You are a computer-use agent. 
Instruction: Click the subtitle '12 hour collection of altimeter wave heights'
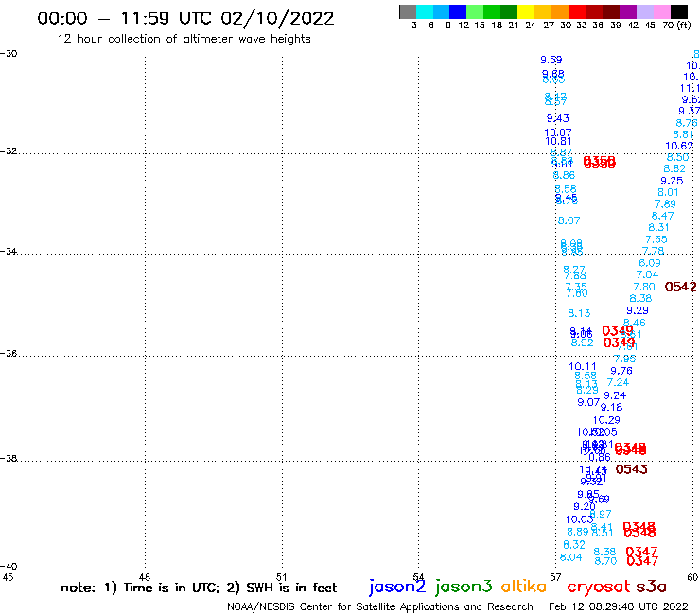click(184, 39)
